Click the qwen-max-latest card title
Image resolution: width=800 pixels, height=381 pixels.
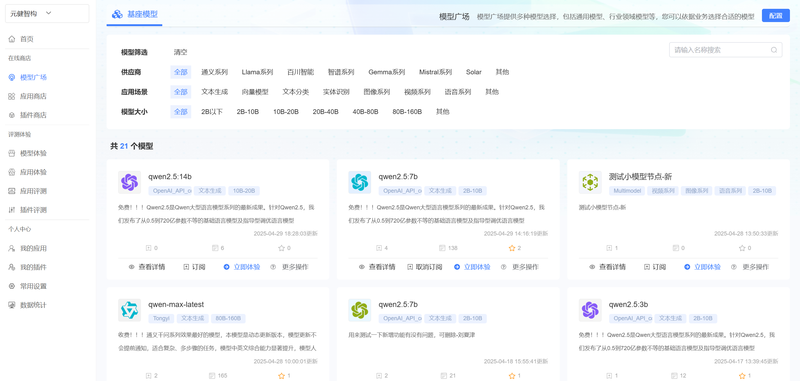point(176,304)
